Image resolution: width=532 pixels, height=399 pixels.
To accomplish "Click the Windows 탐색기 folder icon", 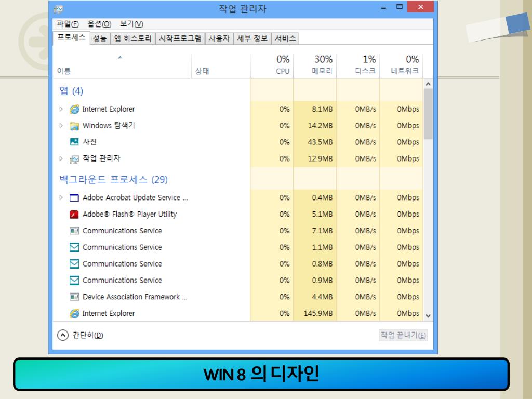I will (74, 126).
